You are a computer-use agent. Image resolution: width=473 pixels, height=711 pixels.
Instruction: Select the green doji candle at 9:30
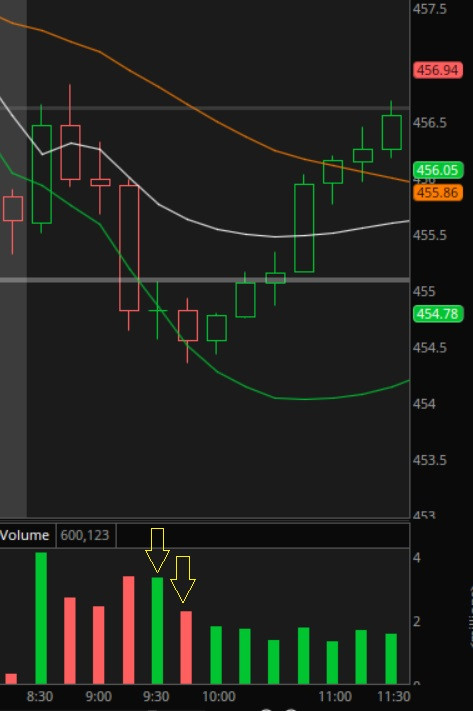point(157,311)
